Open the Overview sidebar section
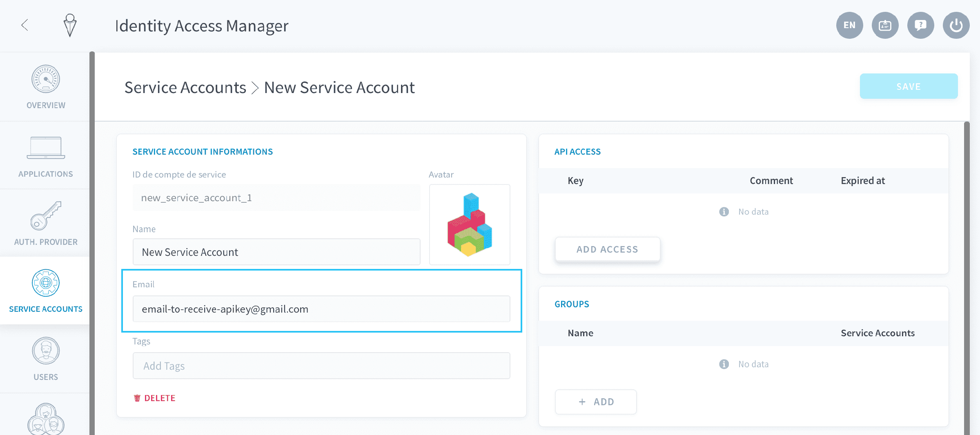The image size is (980, 435). 46,87
